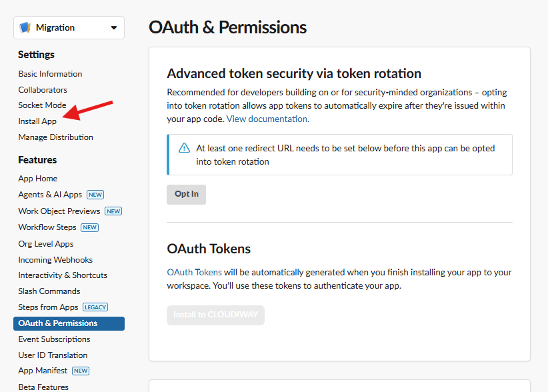
Task: Select Socket Mode in sidebar
Action: 42,105
